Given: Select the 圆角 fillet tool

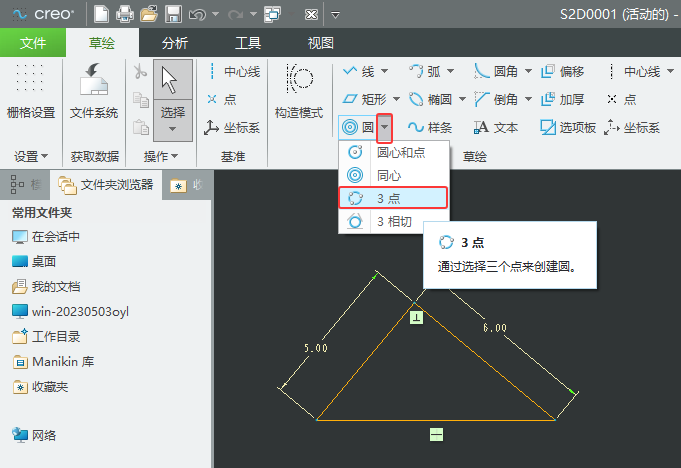Looking at the screenshot, I should point(496,71).
